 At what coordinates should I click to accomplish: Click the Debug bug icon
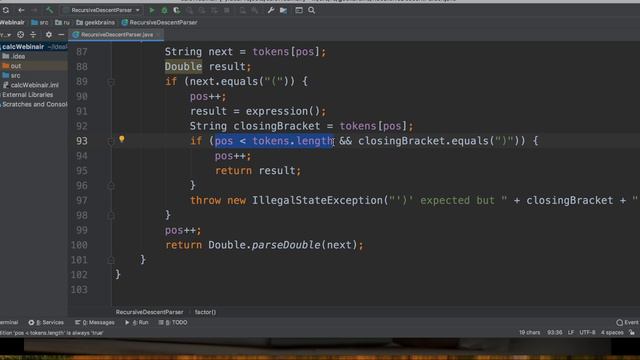coord(164,10)
